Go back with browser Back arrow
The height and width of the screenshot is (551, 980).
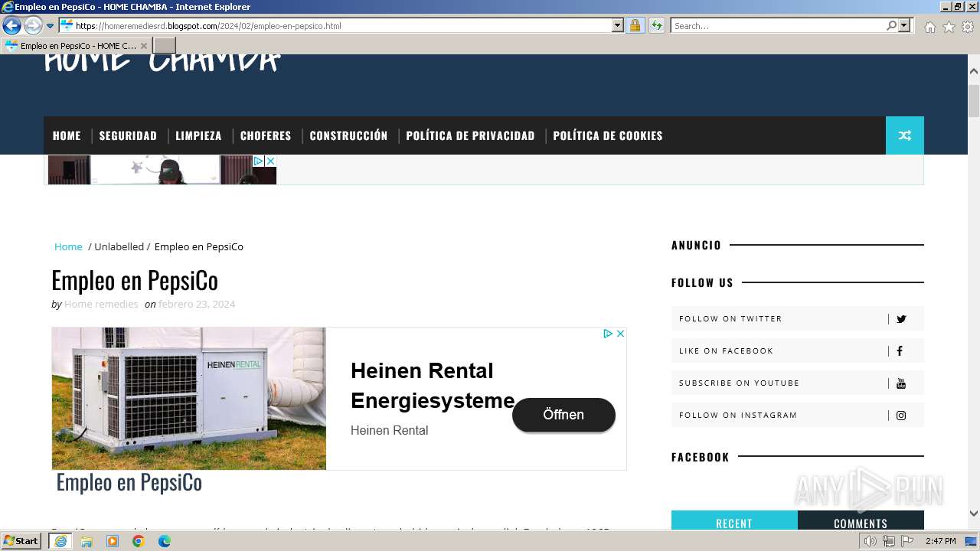[11, 26]
